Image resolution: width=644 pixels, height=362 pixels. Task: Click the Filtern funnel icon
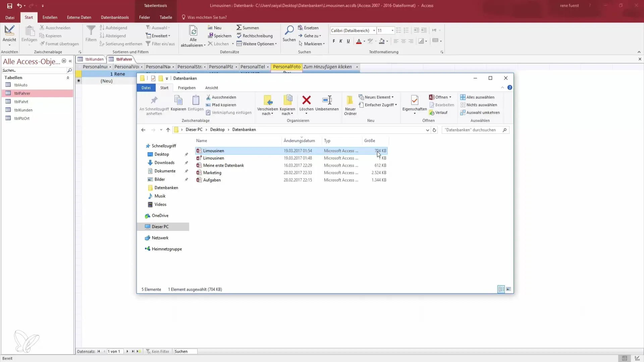point(91,31)
